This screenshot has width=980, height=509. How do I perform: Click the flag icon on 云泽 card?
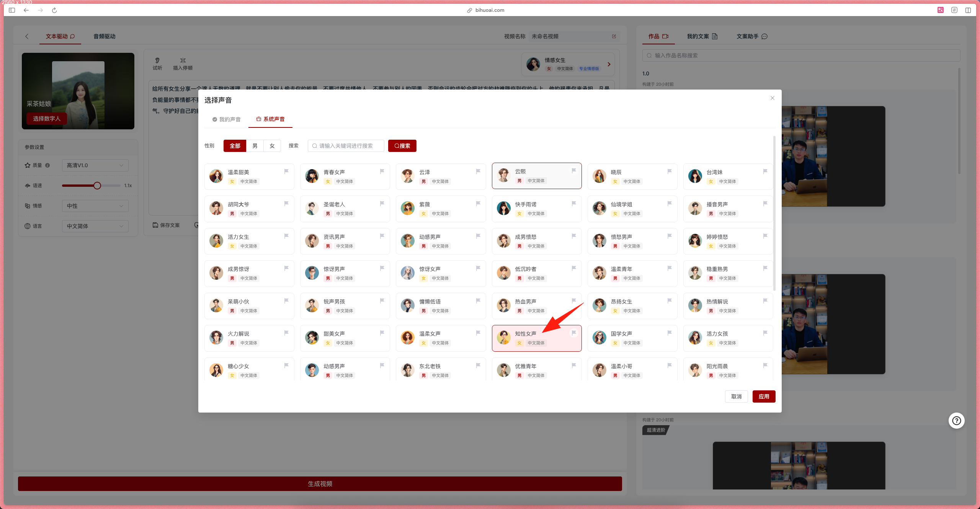[478, 171]
